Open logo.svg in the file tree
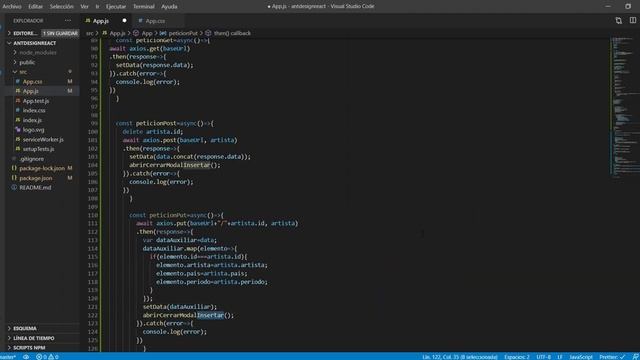This screenshot has height=360, width=640. [x=33, y=130]
